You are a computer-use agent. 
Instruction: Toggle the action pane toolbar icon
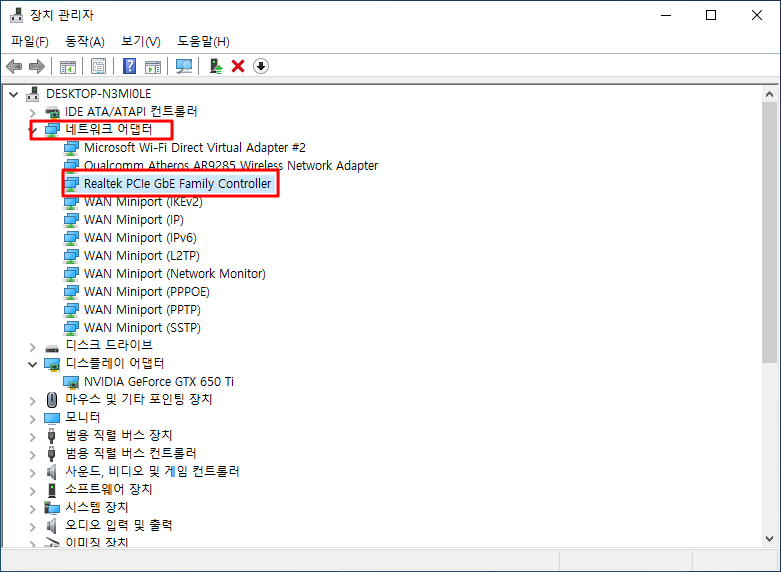click(x=153, y=66)
